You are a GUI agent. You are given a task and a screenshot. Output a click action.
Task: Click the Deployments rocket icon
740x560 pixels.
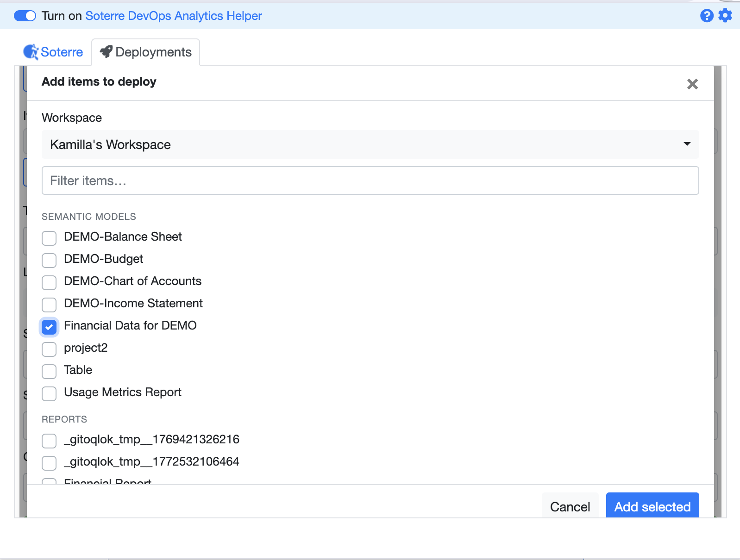point(106,51)
